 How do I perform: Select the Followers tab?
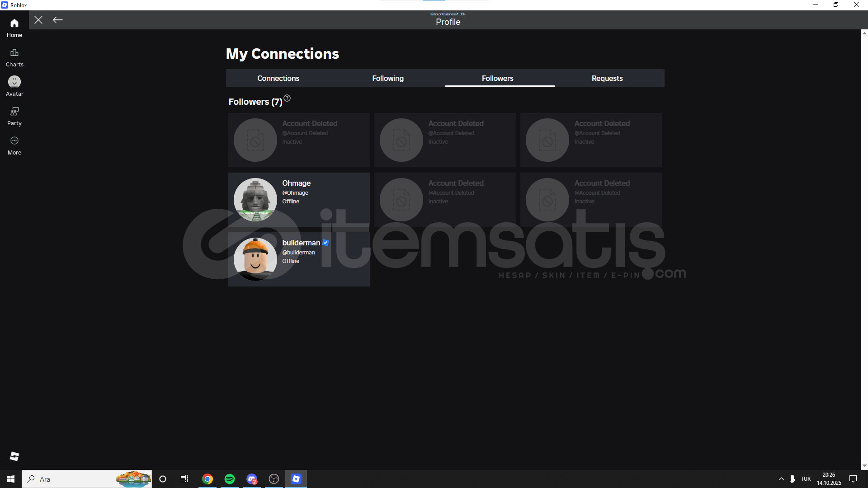pos(497,78)
